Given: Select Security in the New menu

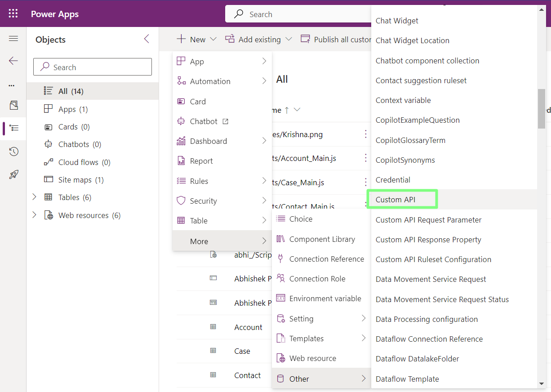Looking at the screenshot, I should click(222, 200).
